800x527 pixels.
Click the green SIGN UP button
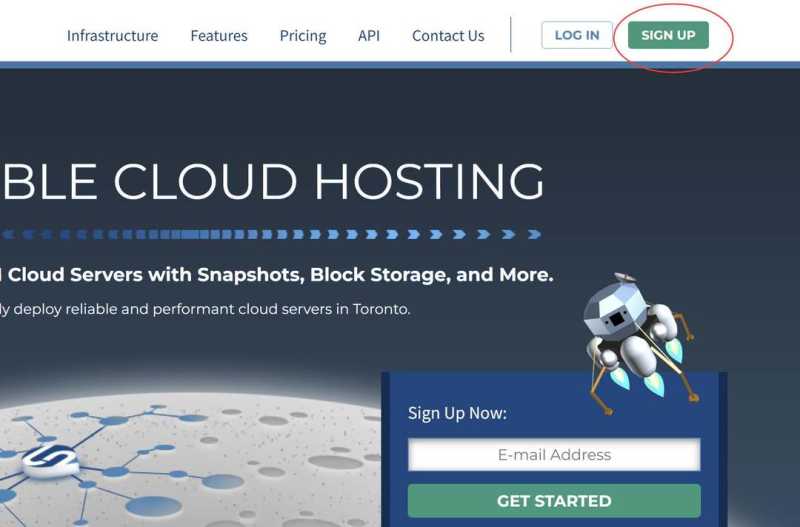668,35
